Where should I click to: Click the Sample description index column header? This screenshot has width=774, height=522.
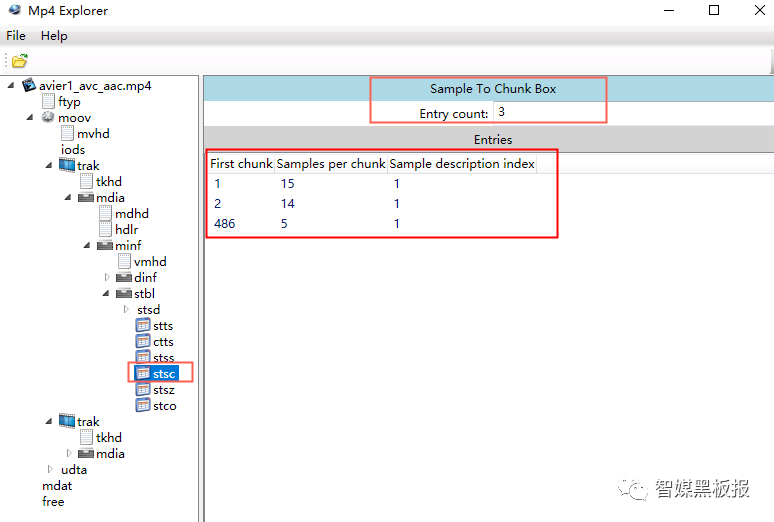[x=462, y=163]
